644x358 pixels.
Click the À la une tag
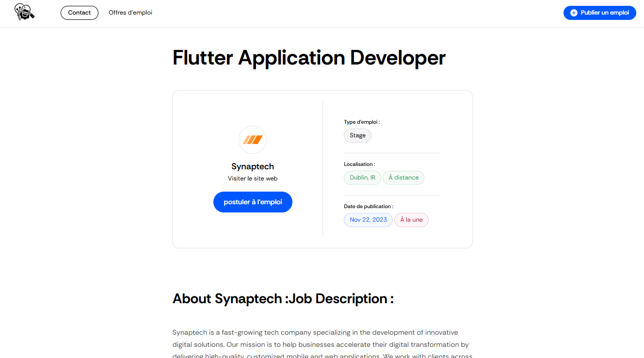pos(411,220)
